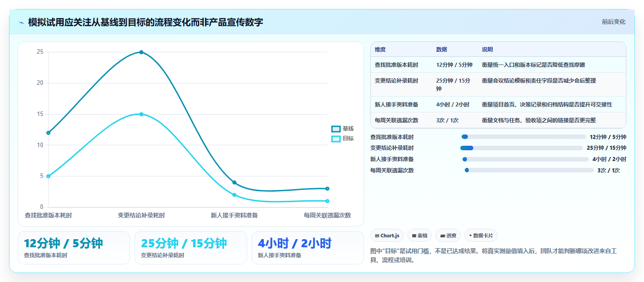The image size is (644, 282).
Task: Click the 进度 tag
Action: (x=448, y=236)
